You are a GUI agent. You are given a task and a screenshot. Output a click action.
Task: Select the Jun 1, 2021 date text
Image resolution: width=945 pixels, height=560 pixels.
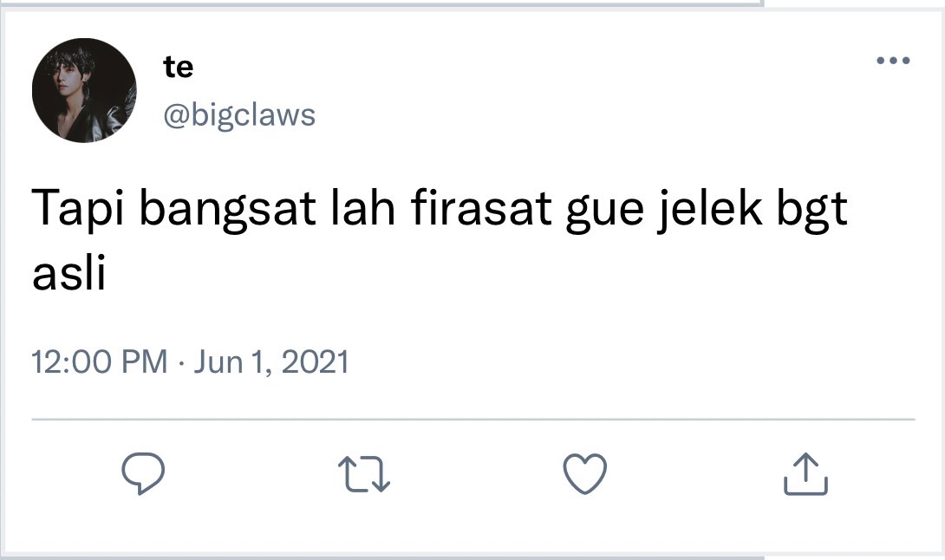tap(271, 362)
